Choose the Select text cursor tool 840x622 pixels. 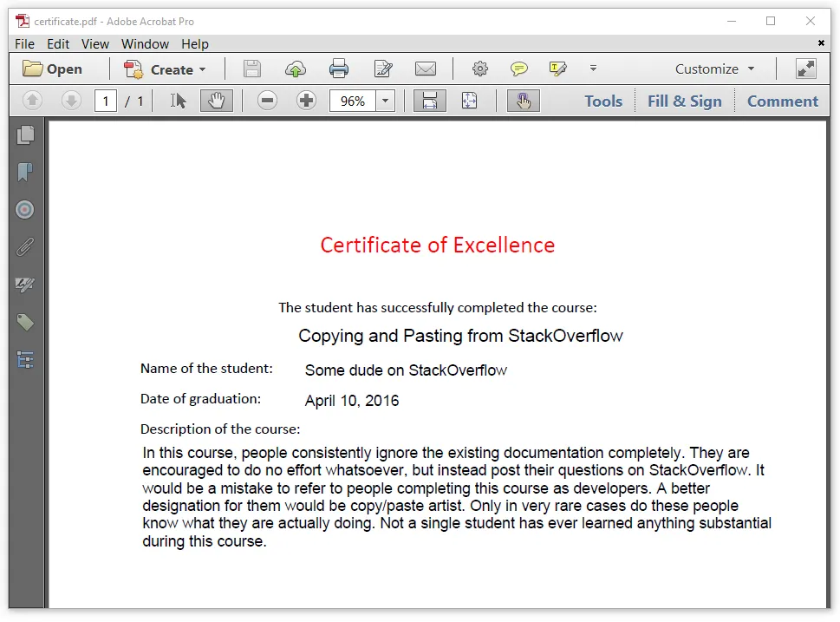pyautogui.click(x=178, y=101)
